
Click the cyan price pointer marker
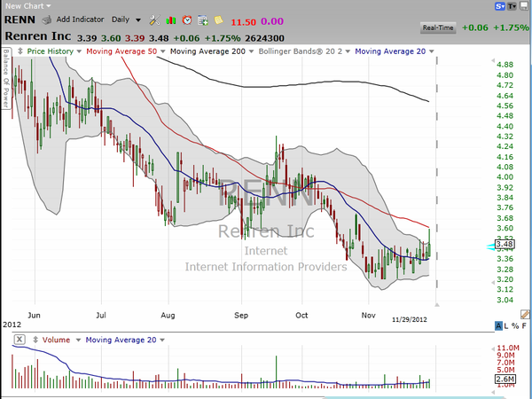click(x=490, y=246)
